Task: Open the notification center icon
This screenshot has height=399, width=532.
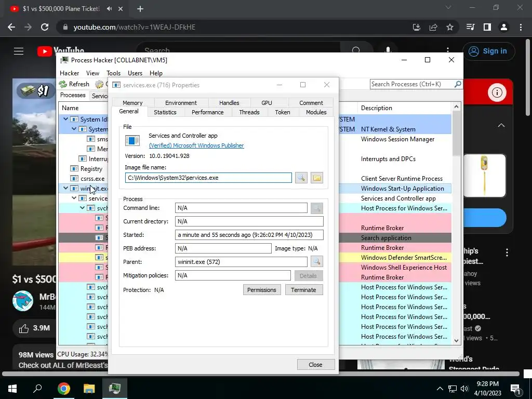Action: point(516,389)
